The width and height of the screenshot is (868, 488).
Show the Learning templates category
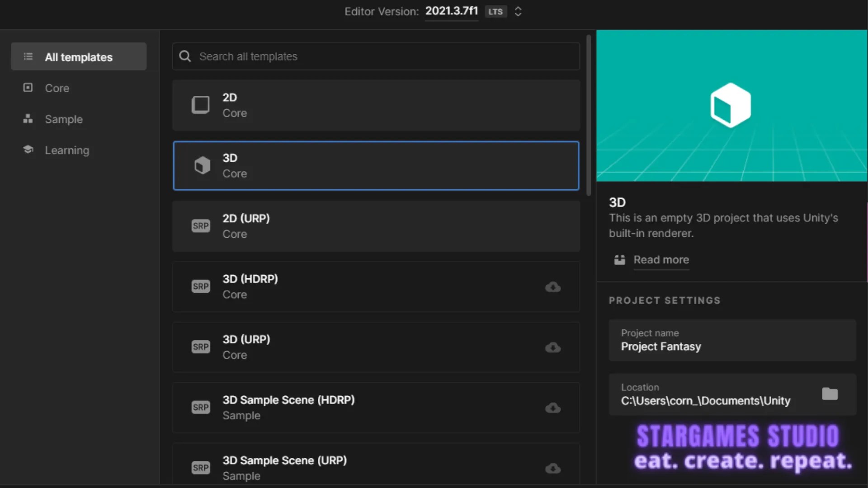pos(67,150)
